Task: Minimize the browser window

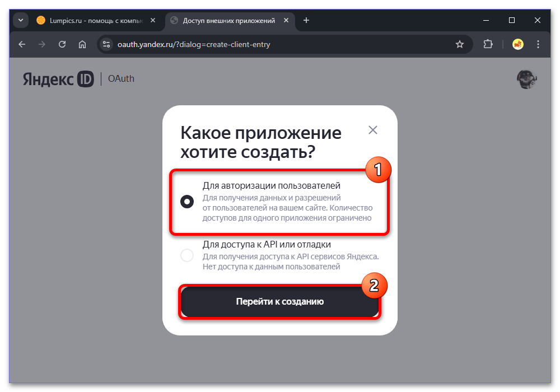Action: pos(486,20)
